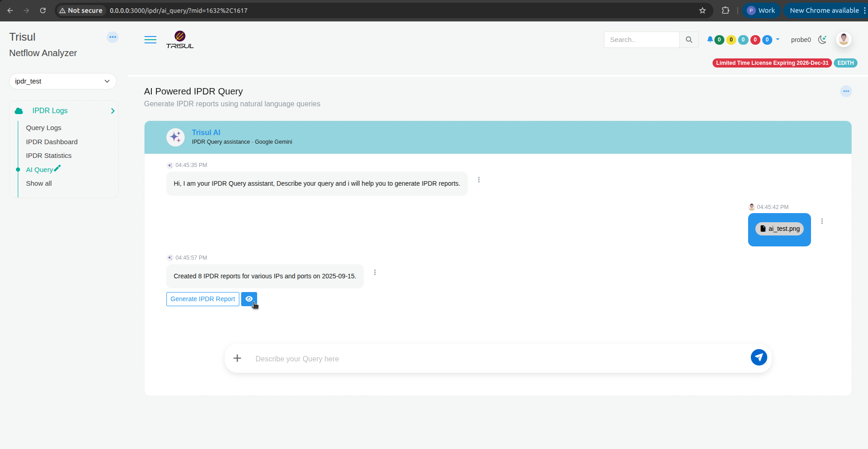Image resolution: width=868 pixels, height=449 pixels.
Task: Click the Trisul AI title link
Action: [206, 132]
